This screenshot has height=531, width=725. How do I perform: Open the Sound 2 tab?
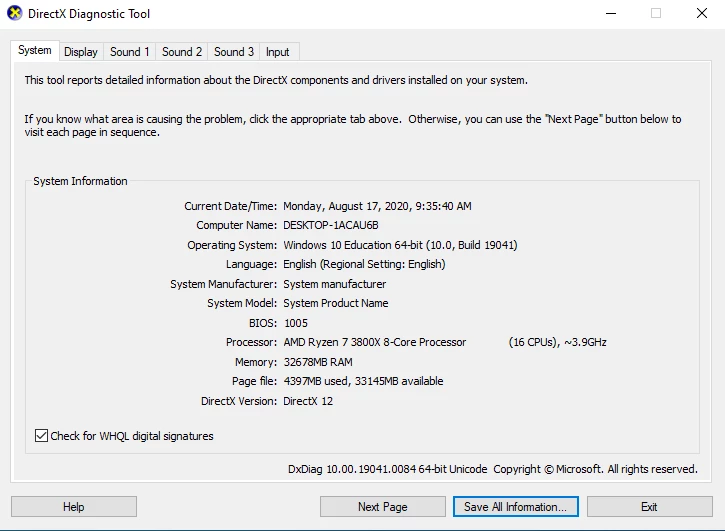click(x=182, y=52)
